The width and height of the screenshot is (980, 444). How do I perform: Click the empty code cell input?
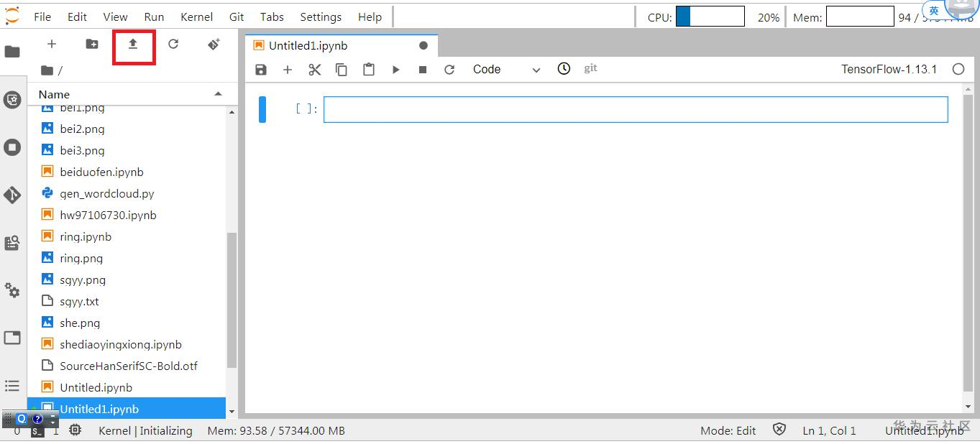tap(636, 109)
